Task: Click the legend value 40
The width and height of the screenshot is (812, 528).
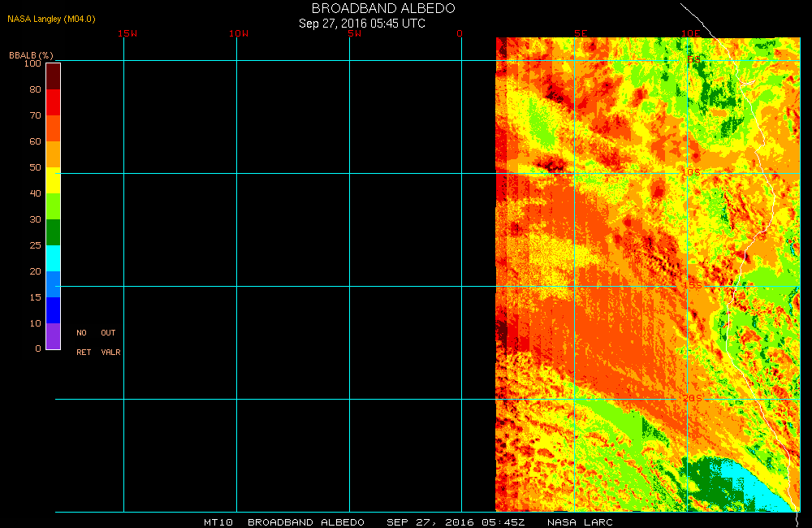Action: pos(35,193)
